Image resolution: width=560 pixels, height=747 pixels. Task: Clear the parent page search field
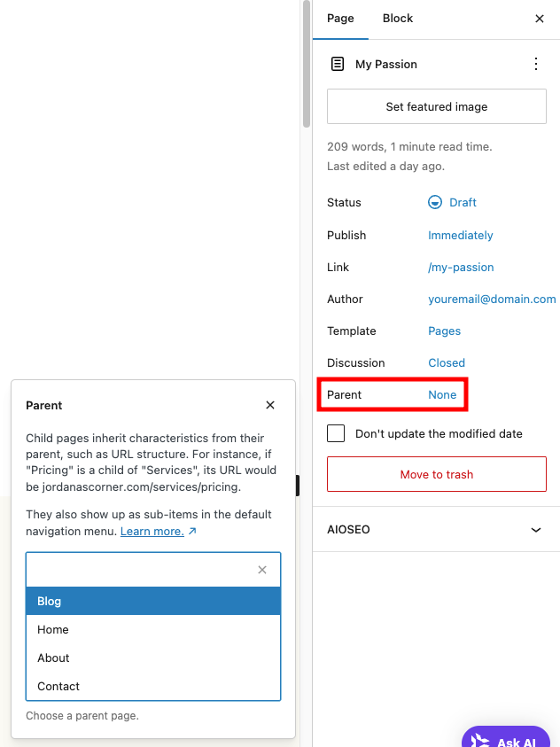click(x=261, y=570)
